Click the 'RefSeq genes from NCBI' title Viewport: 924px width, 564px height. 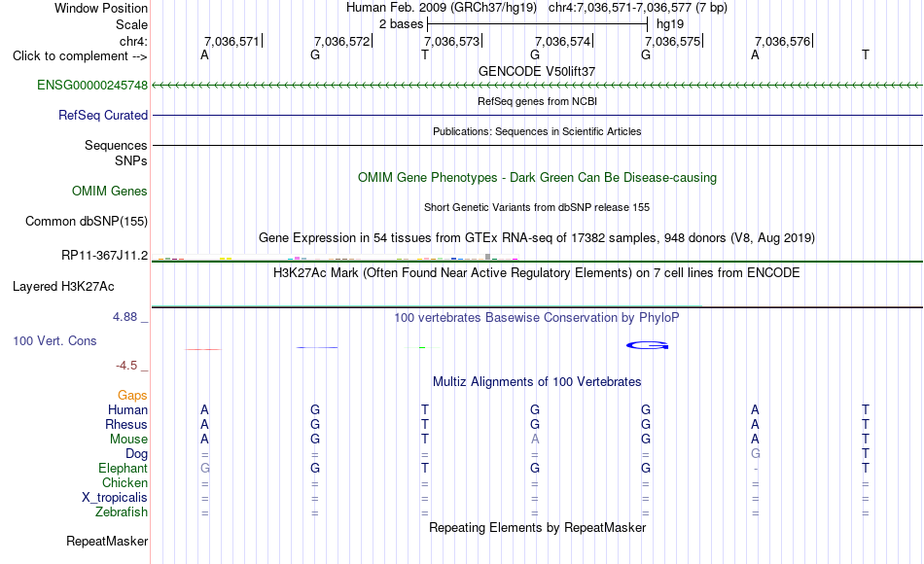click(538, 101)
